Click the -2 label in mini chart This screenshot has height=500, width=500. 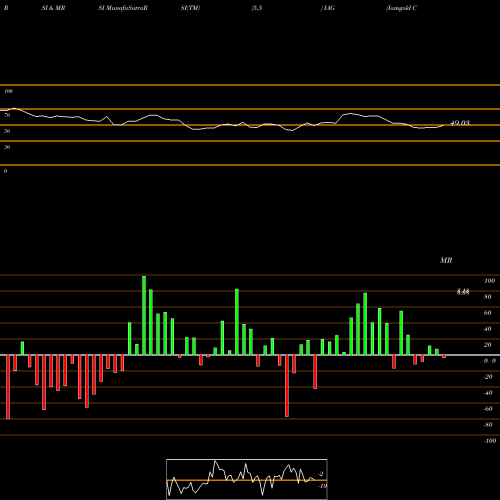click(x=321, y=474)
